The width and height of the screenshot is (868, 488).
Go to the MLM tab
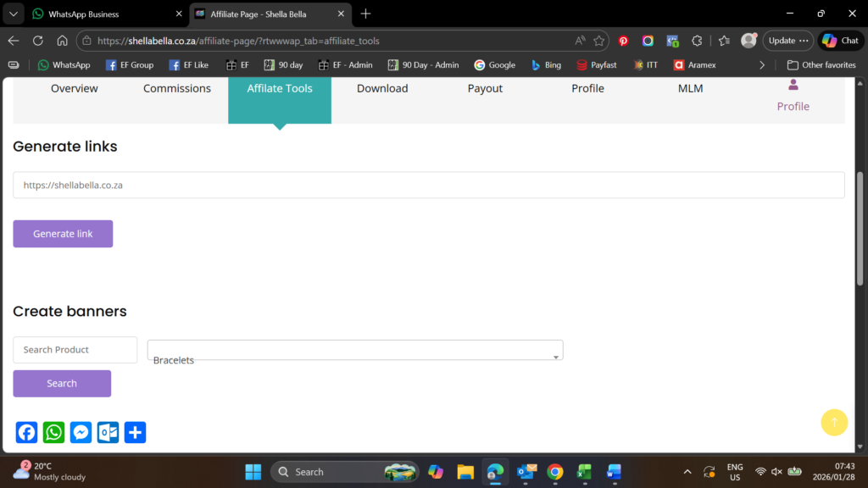(x=690, y=88)
